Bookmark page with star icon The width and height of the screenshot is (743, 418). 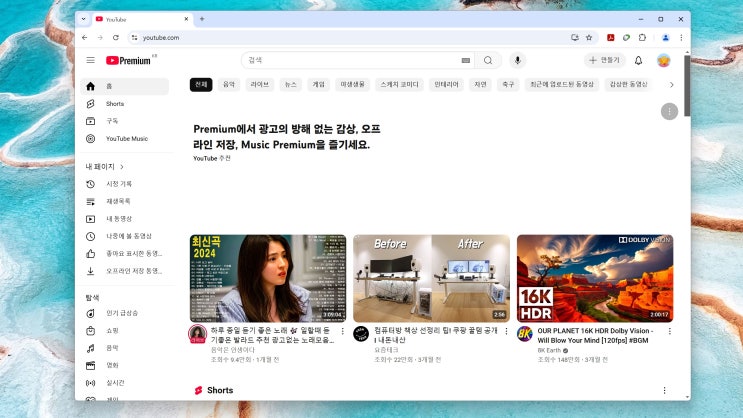click(x=589, y=37)
